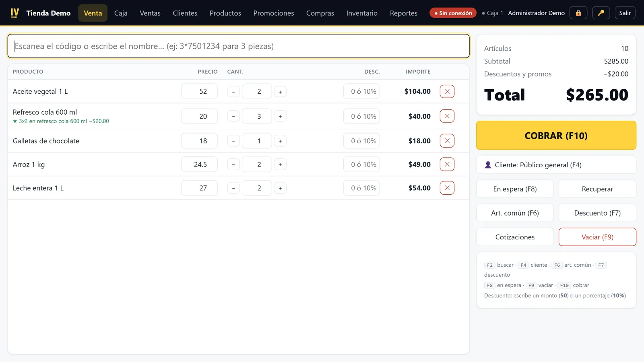
Task: Add one more Galletas de chocolate
Action: click(280, 141)
